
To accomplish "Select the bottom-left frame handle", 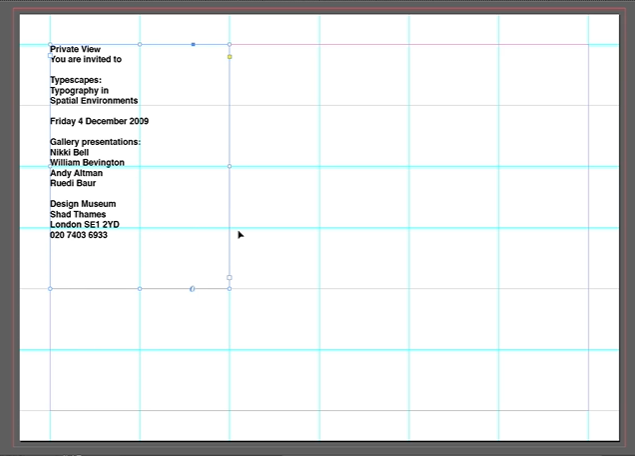I will click(x=50, y=289).
